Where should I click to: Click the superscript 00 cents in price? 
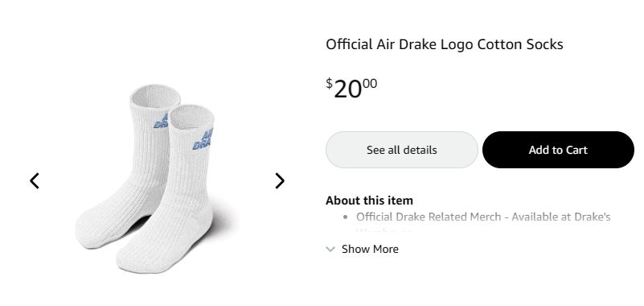370,84
